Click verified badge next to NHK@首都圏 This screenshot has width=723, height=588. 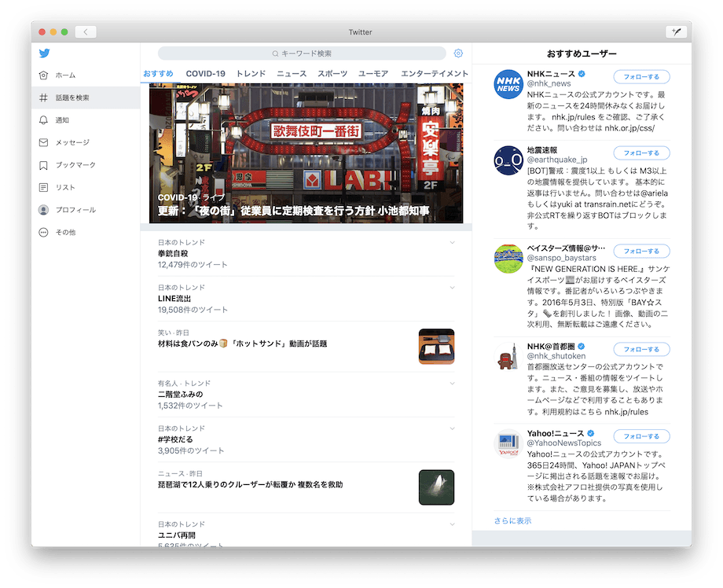tap(582, 347)
